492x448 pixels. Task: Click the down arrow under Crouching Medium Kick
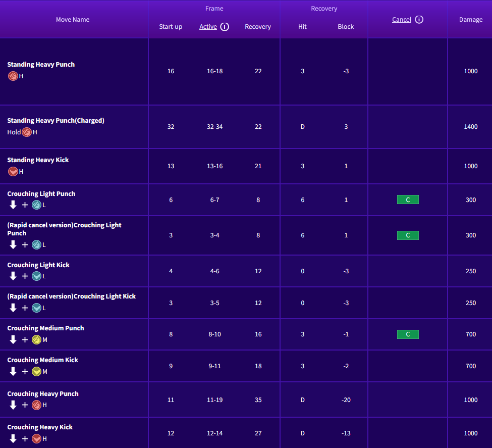[x=13, y=371]
